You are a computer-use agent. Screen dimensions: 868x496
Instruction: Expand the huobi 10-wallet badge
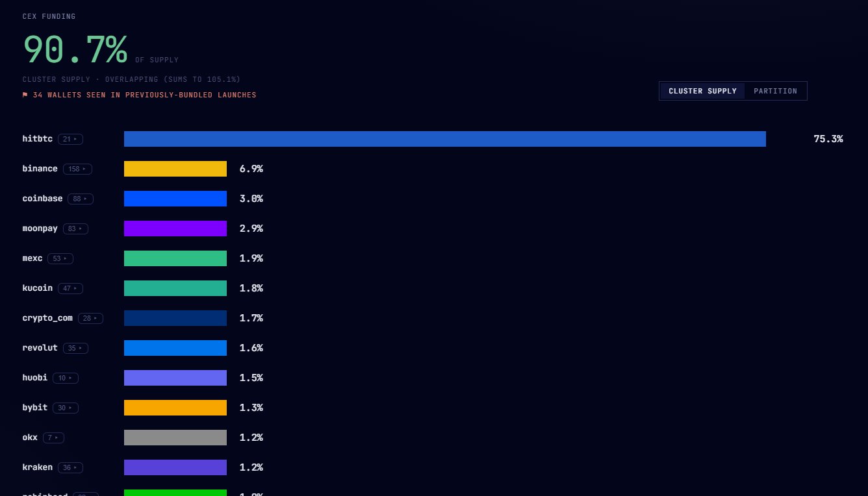66,378
